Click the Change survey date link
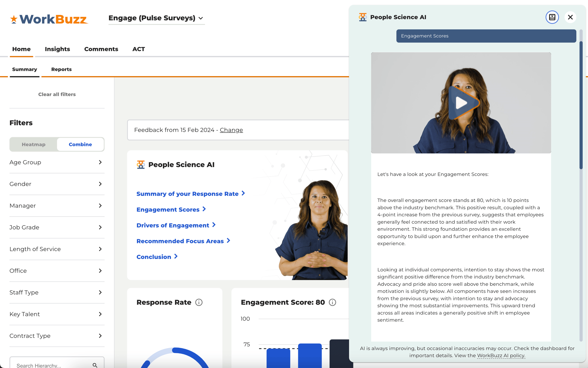Viewport: 588px width, 368px height. (231, 130)
